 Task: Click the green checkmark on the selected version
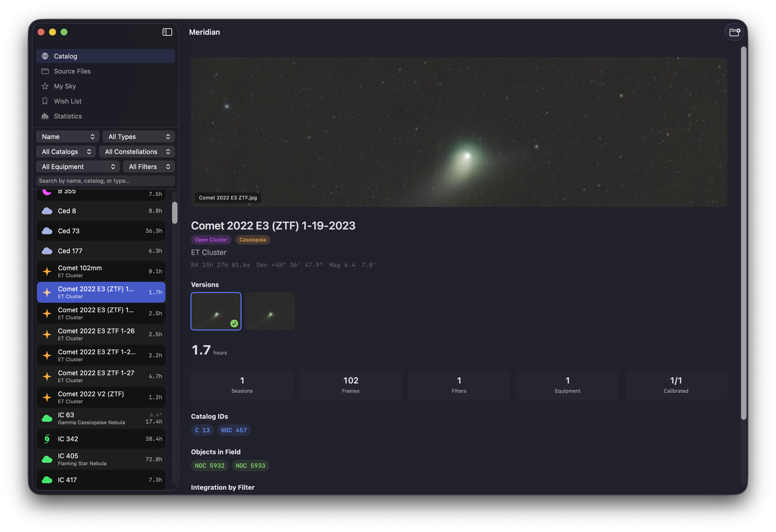coord(234,323)
